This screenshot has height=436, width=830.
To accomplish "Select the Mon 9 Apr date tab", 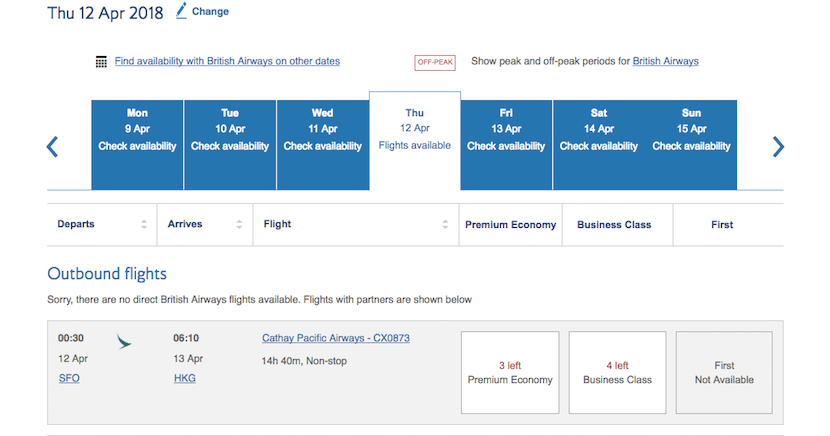I will pyautogui.click(x=137, y=144).
